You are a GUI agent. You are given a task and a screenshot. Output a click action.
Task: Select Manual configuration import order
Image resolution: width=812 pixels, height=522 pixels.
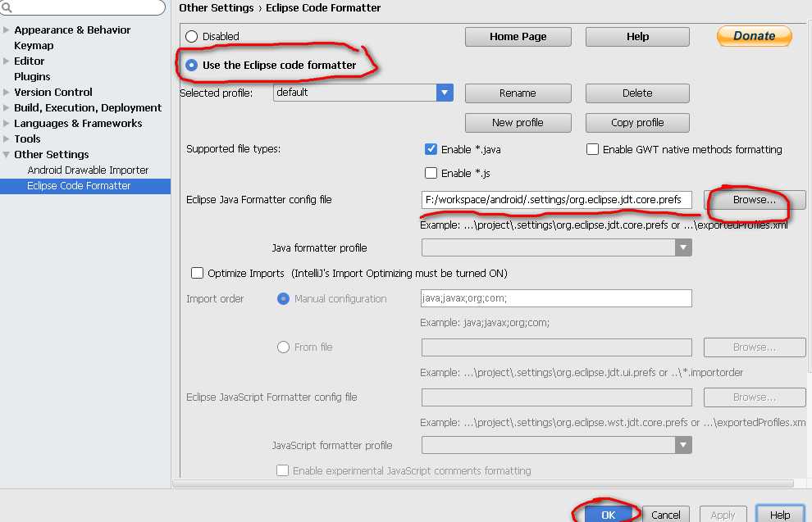pos(283,298)
